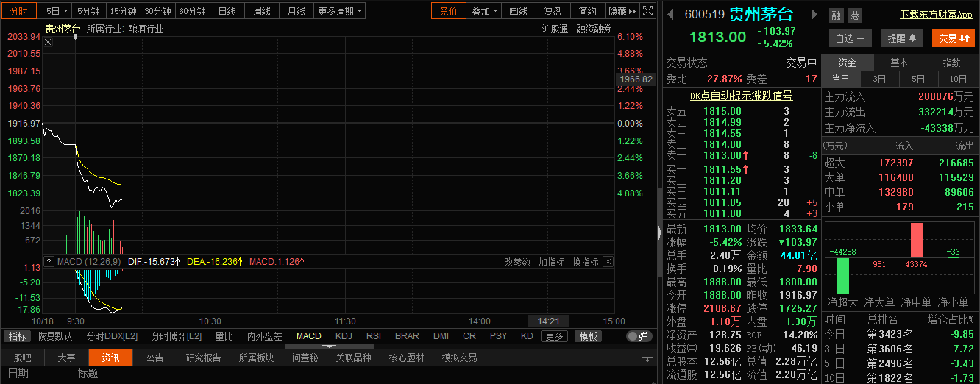Open fullscreen chart expand icon
Screen dimensions: 980x384
[x=647, y=11]
